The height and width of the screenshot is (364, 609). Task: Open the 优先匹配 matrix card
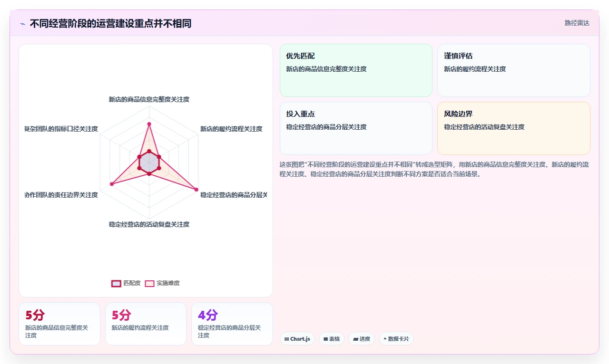point(356,70)
